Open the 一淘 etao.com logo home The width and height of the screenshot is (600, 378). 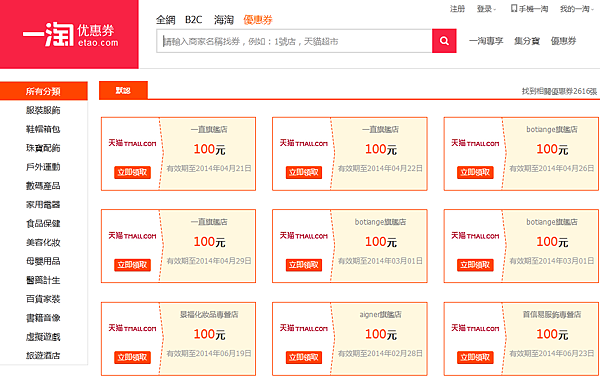tap(69, 34)
